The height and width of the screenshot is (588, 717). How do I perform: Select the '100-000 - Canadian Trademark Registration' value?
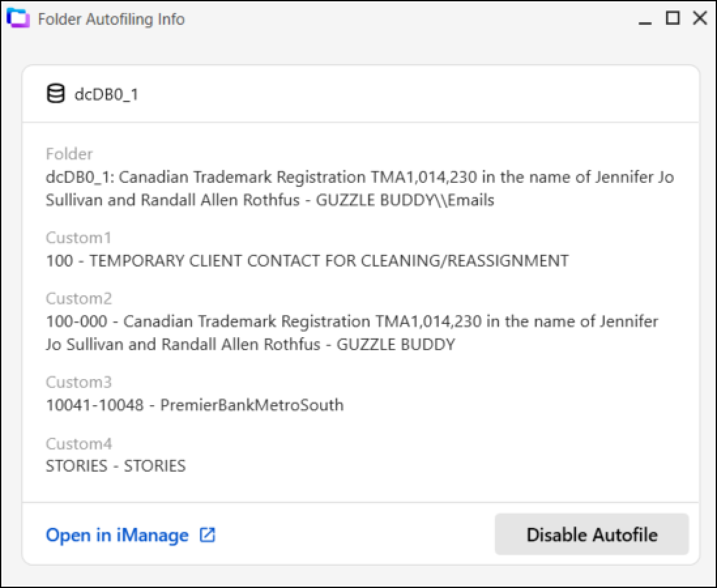point(352,333)
